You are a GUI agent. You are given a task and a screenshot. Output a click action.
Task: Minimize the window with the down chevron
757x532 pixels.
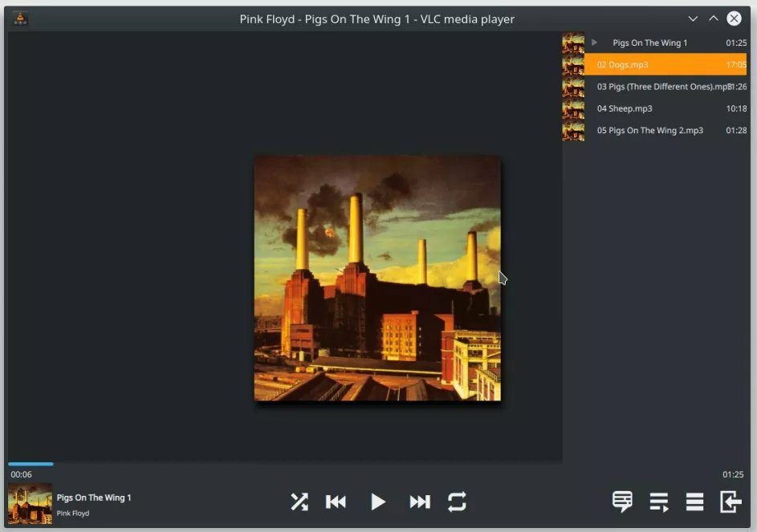693,18
